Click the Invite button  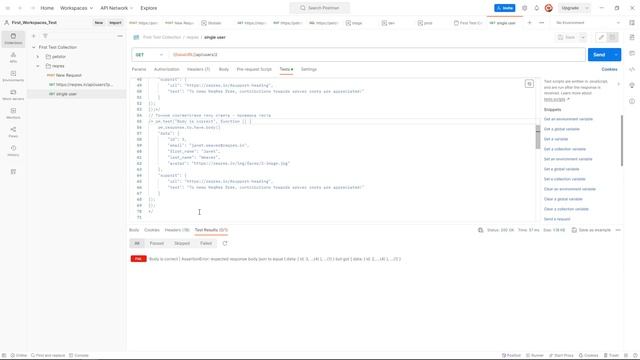click(504, 8)
